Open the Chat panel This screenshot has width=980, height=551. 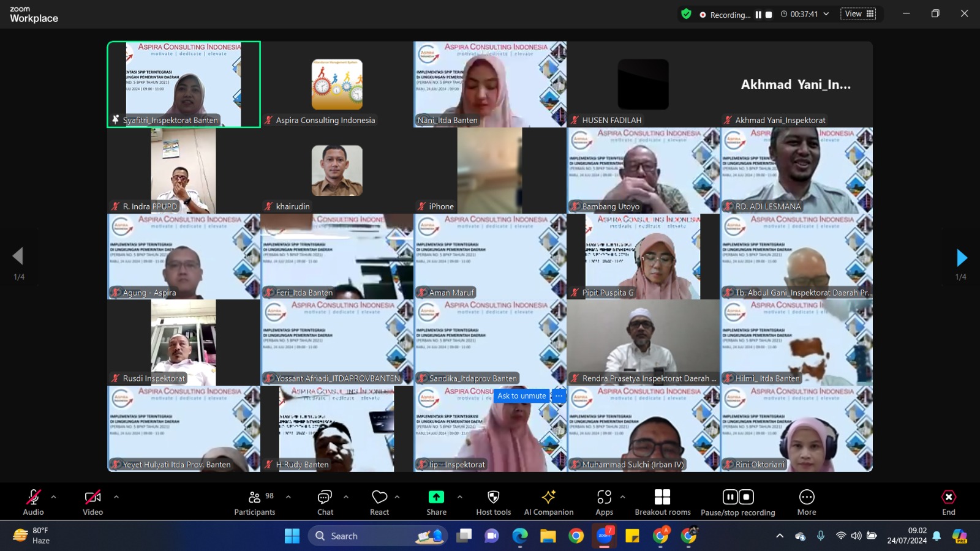click(x=325, y=502)
